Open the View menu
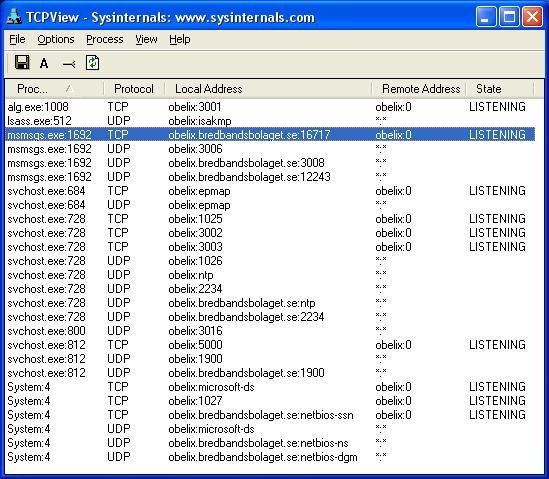The height and width of the screenshot is (479, 549). coord(146,39)
